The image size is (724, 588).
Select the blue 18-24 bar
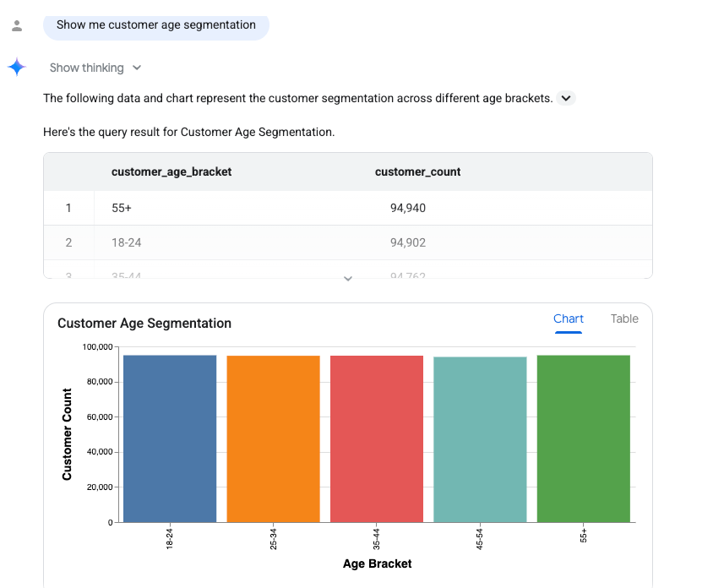pyautogui.click(x=170, y=438)
